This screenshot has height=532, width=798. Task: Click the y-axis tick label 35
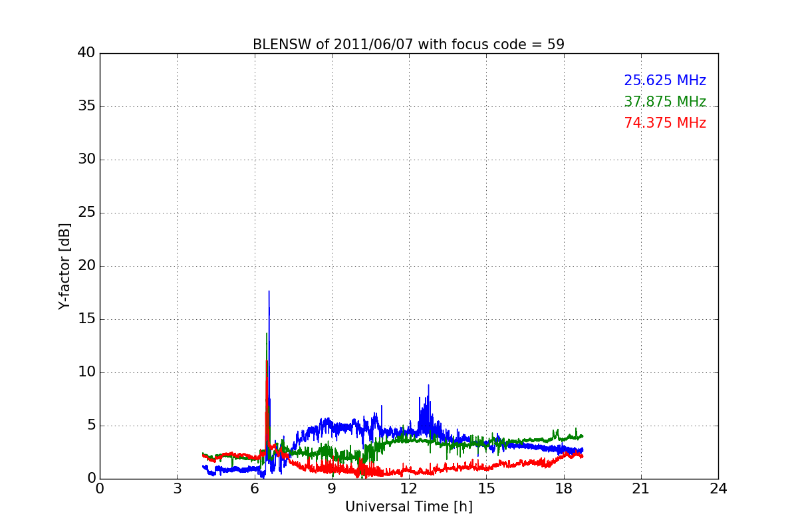86,106
